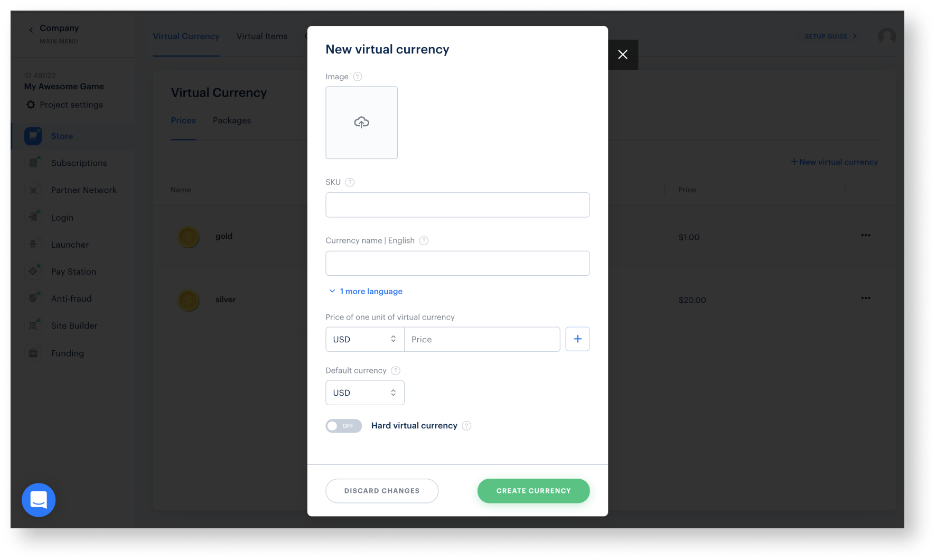Click the Currency name input field
936x560 pixels.
pos(457,263)
